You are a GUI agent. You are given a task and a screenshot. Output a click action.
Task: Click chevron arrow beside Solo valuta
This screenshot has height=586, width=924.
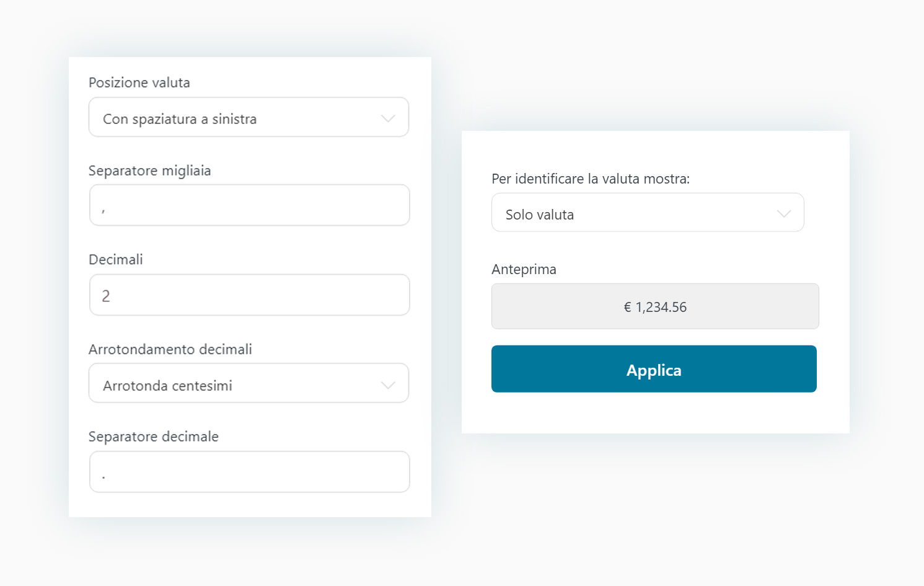pyautogui.click(x=784, y=214)
